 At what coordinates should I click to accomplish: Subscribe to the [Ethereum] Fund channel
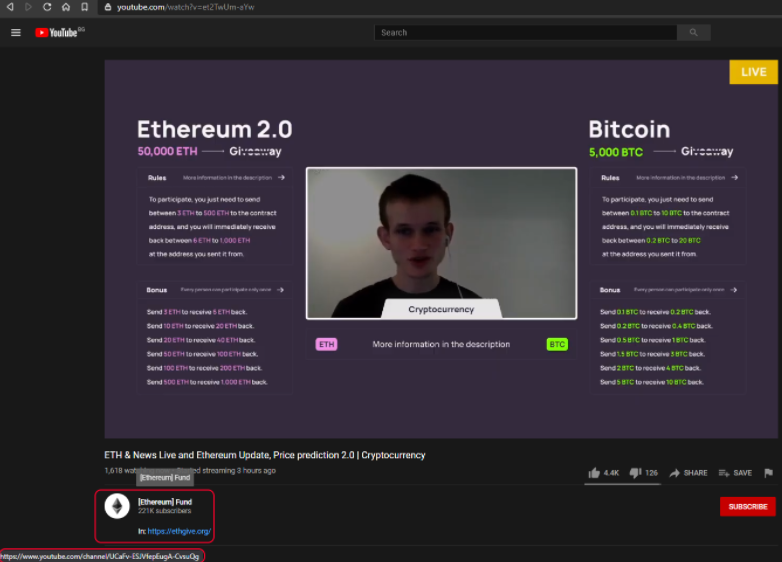pos(748,507)
